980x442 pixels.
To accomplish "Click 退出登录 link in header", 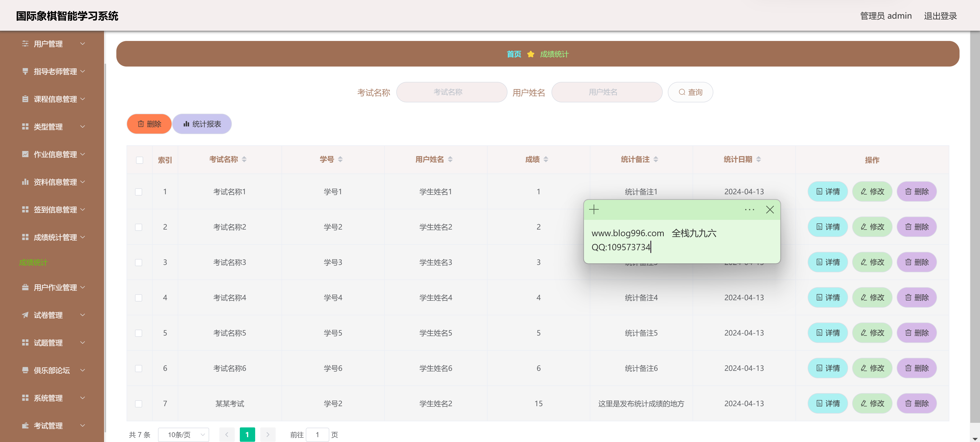I will [x=940, y=16].
